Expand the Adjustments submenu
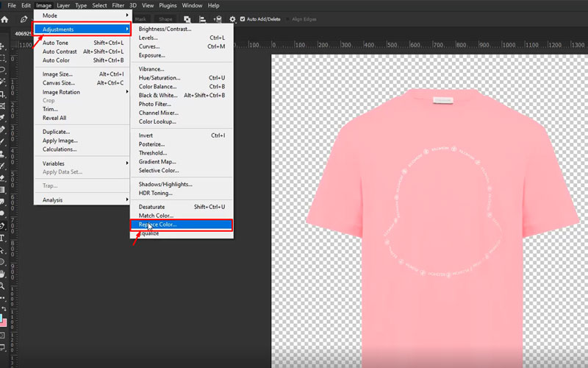 [82, 29]
